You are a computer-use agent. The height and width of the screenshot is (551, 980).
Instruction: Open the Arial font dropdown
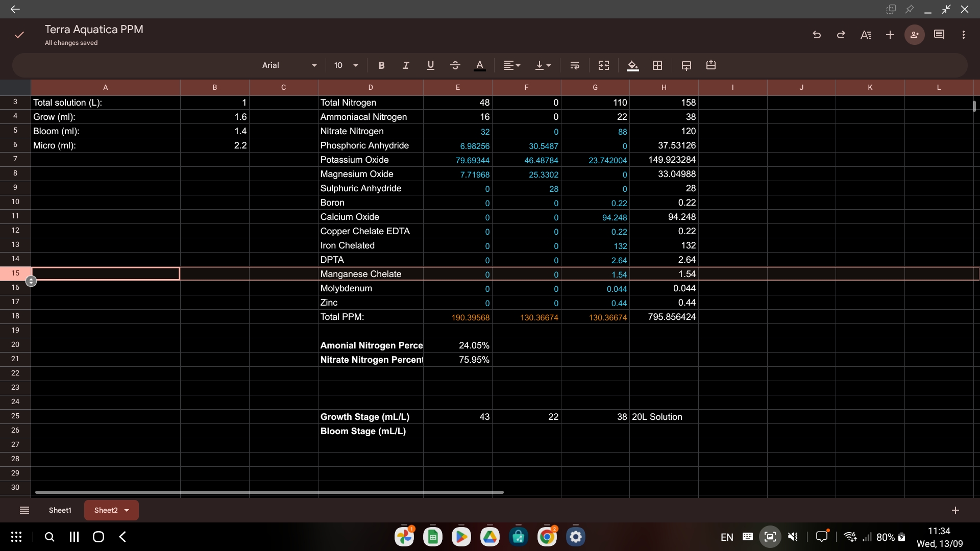pos(289,65)
